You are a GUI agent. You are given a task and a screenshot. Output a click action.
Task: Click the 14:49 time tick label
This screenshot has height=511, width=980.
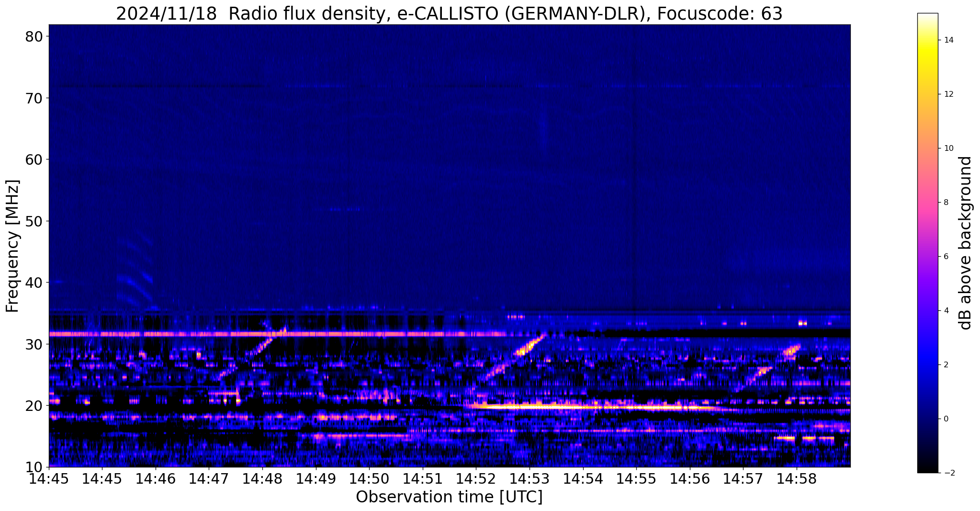[x=315, y=479]
